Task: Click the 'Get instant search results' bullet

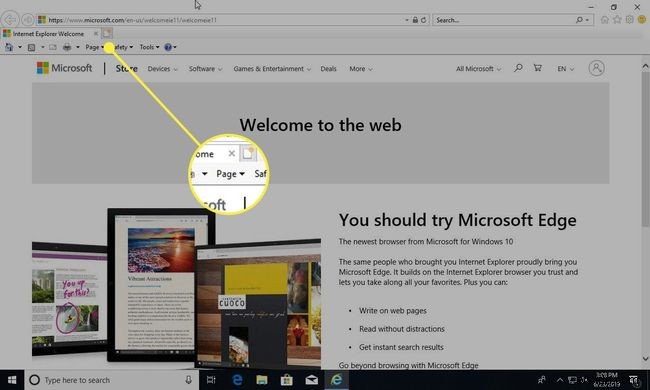Action: (401, 347)
